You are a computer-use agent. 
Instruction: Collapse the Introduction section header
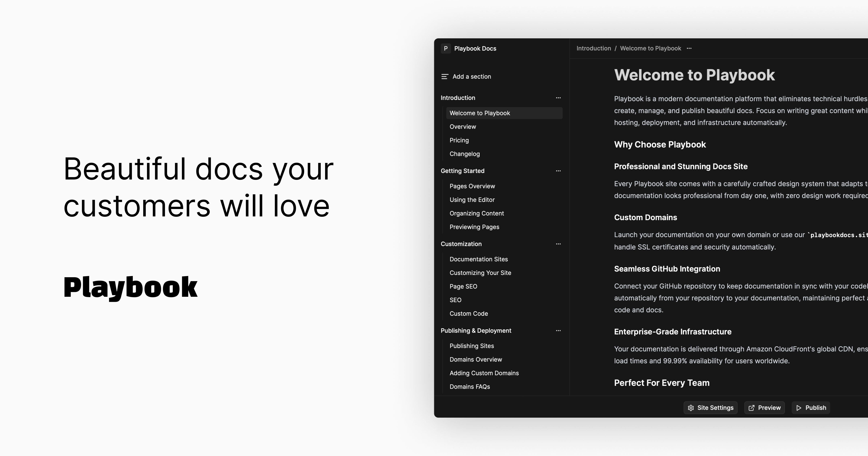pyautogui.click(x=458, y=98)
